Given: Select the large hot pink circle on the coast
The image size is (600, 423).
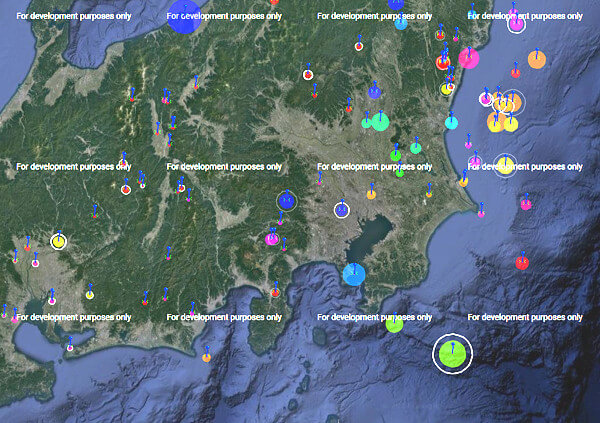Looking at the screenshot, I should (x=468, y=58).
